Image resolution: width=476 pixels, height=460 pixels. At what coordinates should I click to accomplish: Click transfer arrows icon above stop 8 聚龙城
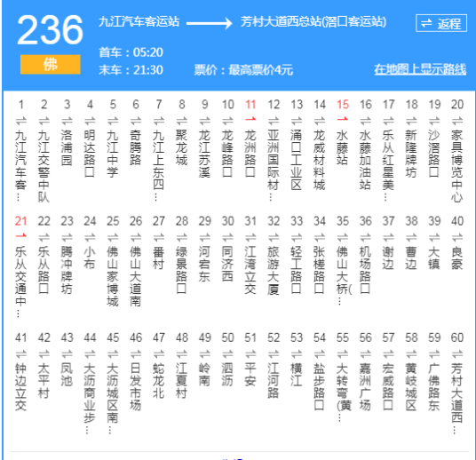[x=181, y=121]
